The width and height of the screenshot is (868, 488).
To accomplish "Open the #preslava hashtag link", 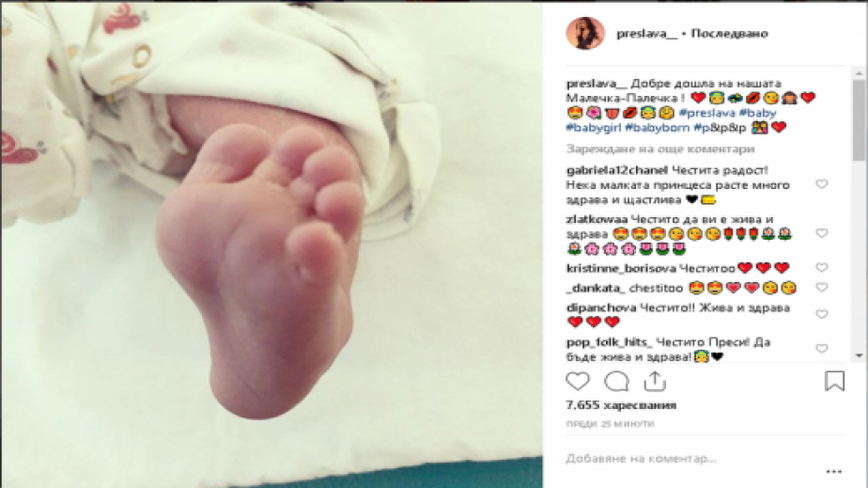I will 707,113.
